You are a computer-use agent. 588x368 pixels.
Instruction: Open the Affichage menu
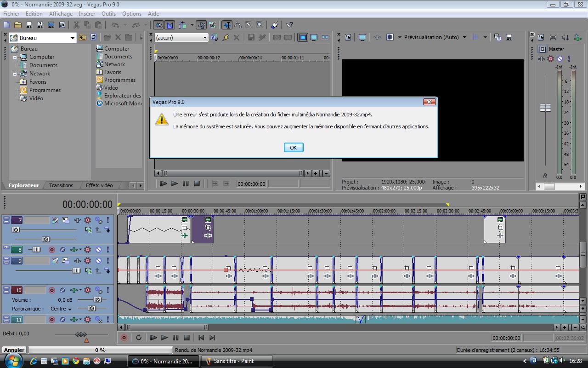click(x=61, y=14)
